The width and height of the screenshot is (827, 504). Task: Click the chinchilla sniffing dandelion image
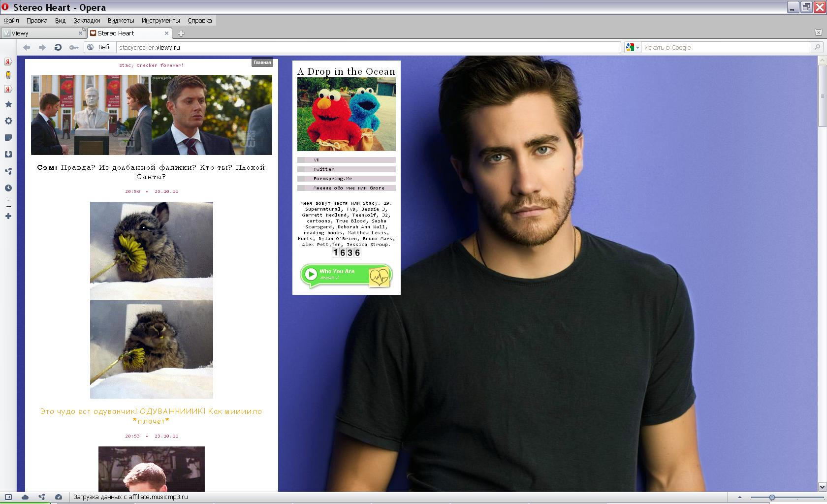tap(152, 251)
